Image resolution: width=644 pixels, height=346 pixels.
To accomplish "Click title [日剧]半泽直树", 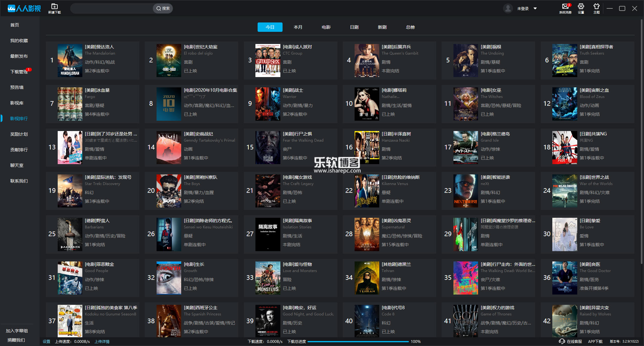I will 396,134.
